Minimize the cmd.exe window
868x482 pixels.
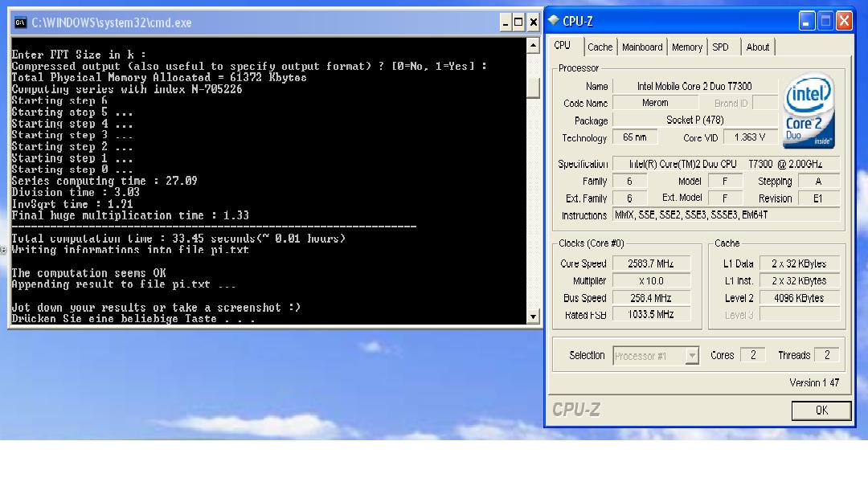505,22
